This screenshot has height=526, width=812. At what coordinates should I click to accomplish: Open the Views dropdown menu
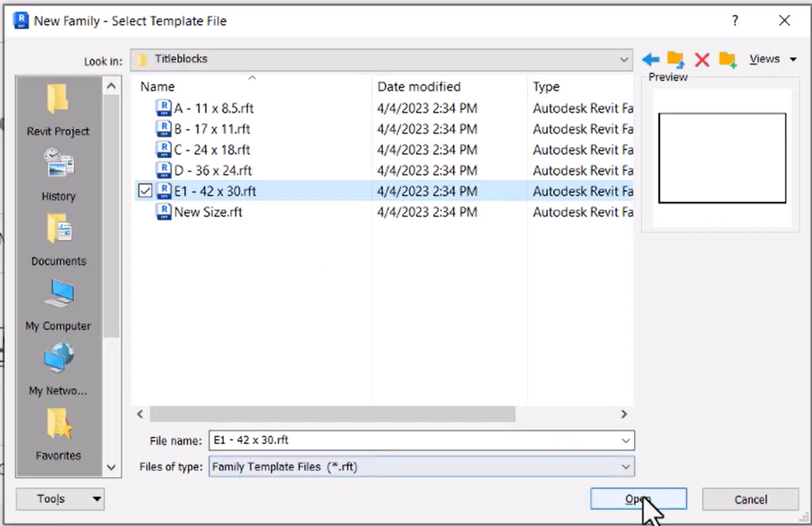(773, 59)
